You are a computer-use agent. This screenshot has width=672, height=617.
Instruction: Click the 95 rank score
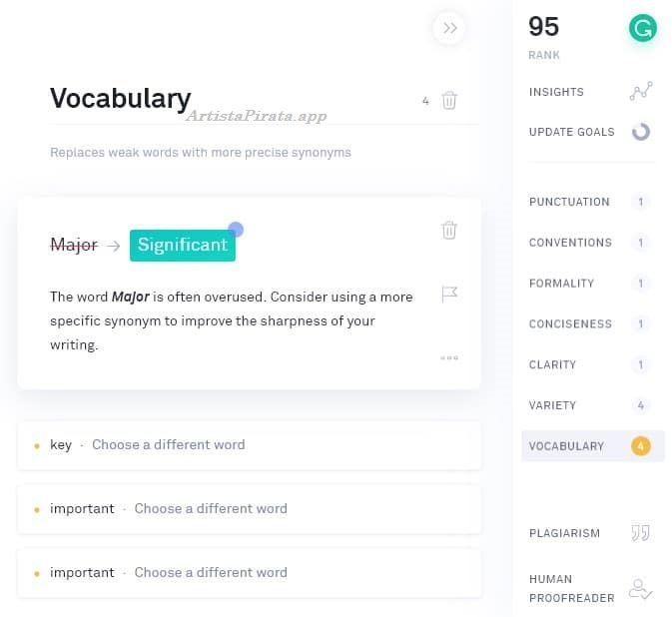click(x=544, y=28)
